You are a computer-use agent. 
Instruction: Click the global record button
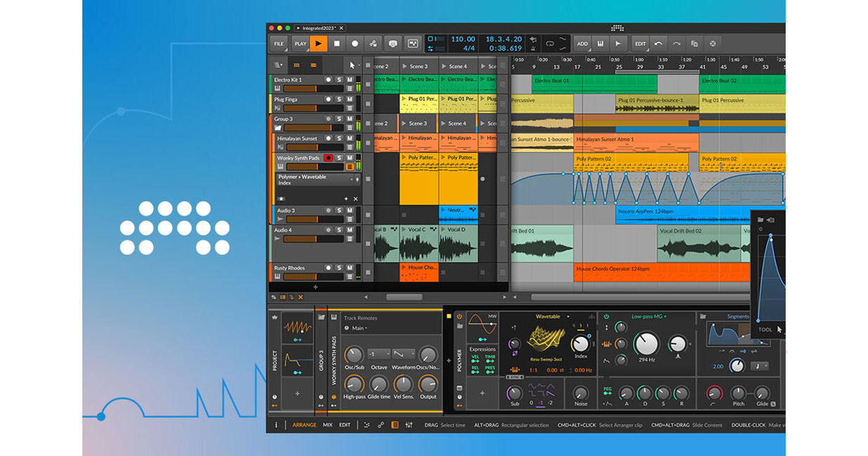355,44
